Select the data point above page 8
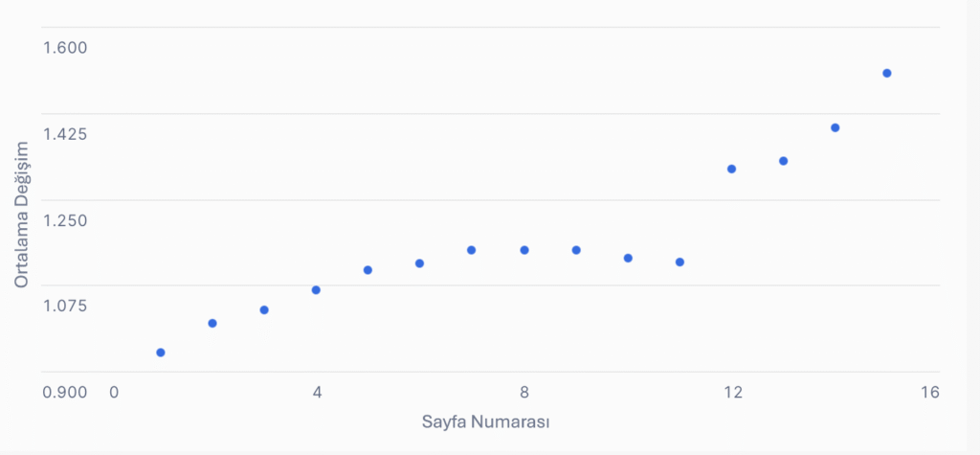Viewport: 980px width, 455px height. 524,250
